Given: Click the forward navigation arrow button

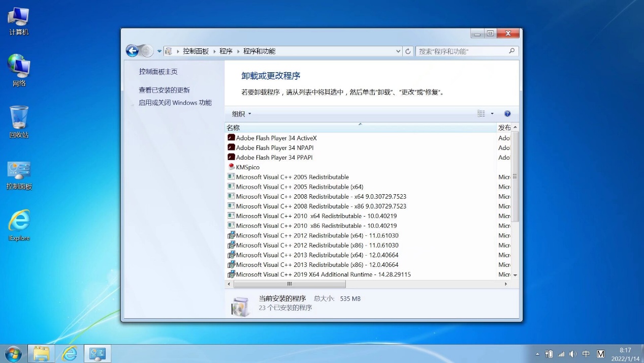Looking at the screenshot, I should 146,51.
